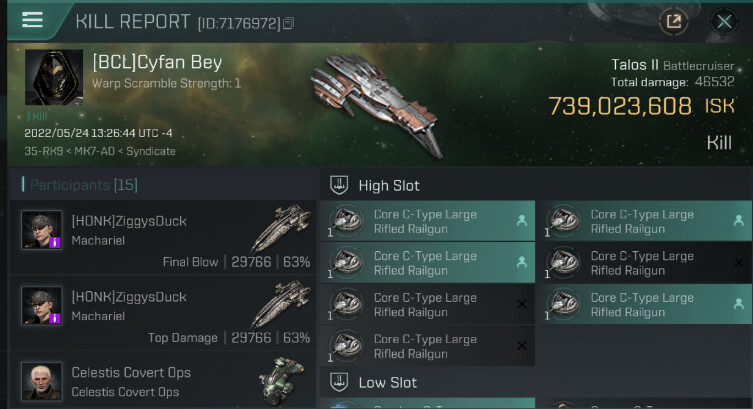Open the Celestis Covert Ops pilot portrait
Screen dimensions: 753x409
pyautogui.click(x=42, y=380)
